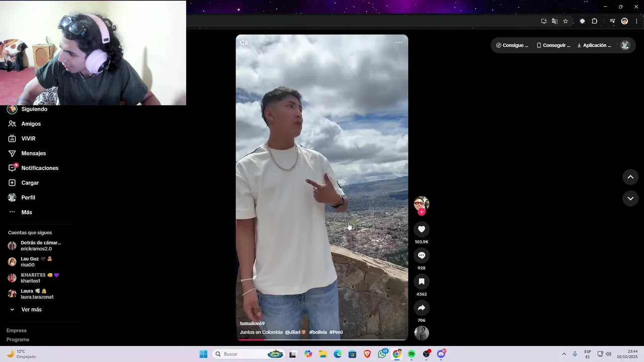
Task: Open WhatsApp from the taskbar
Action: [x=382, y=354]
